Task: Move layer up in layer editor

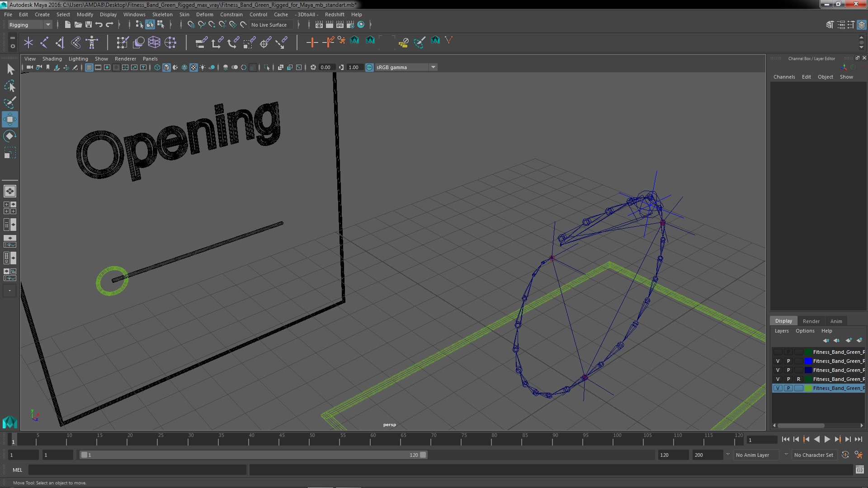Action: [x=826, y=340]
